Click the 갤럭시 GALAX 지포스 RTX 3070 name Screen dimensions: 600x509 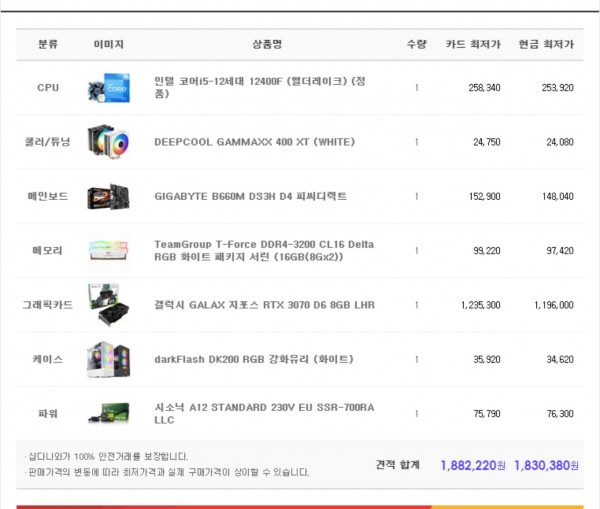[x=264, y=305]
